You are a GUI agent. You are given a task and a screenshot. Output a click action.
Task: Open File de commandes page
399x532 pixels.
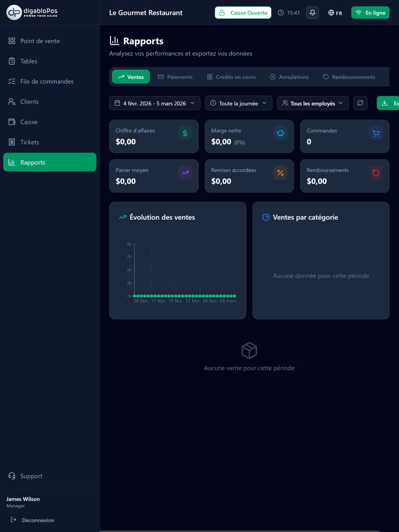coord(50,81)
